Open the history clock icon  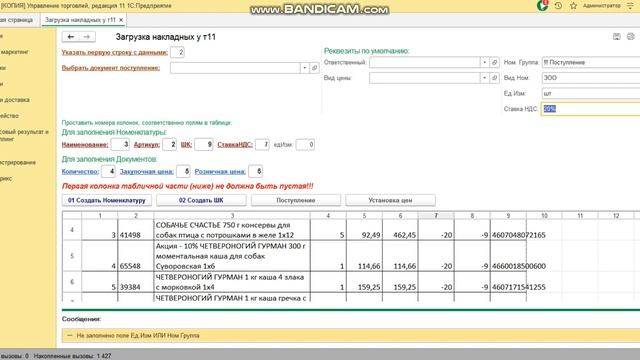point(558,6)
